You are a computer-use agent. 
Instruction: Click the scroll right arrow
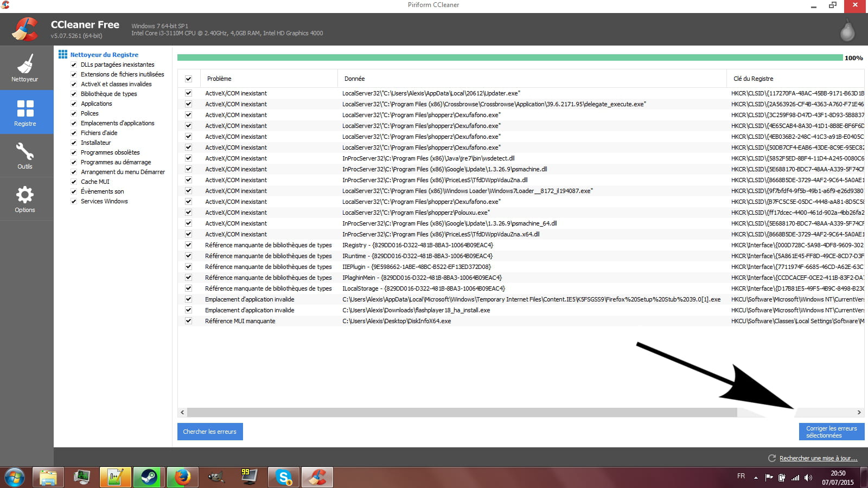[x=859, y=412]
